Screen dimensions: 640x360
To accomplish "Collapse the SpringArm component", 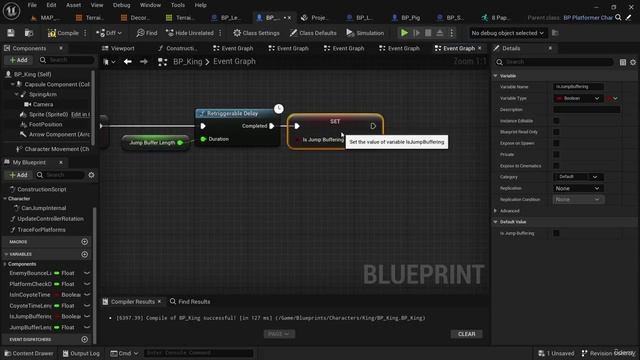I will tap(17, 94).
